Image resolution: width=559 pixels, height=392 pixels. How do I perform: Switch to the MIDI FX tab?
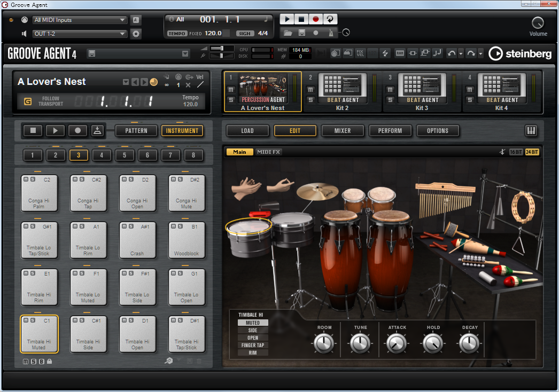click(x=268, y=152)
